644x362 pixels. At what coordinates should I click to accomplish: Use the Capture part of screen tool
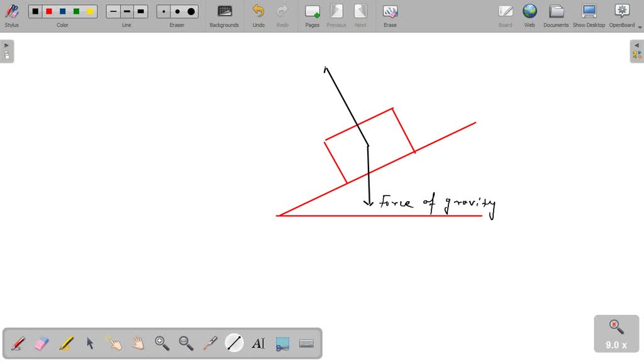pos(282,343)
